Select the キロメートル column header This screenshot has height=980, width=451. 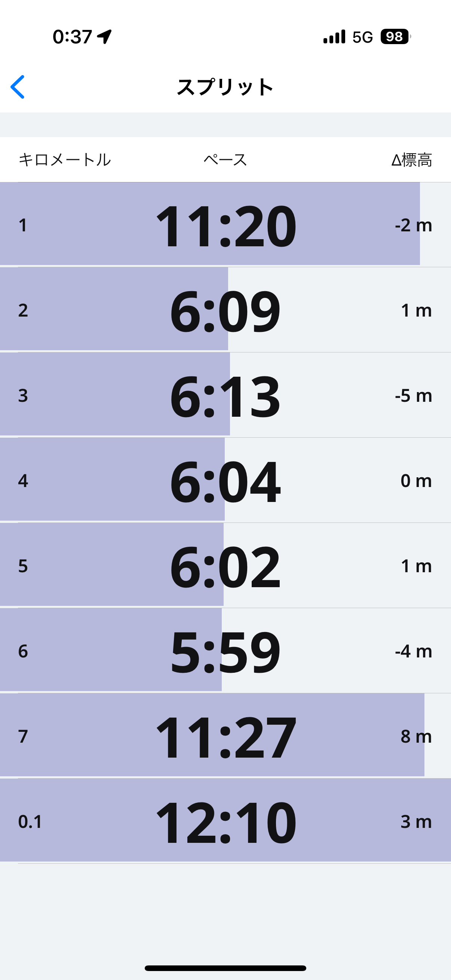click(x=65, y=160)
